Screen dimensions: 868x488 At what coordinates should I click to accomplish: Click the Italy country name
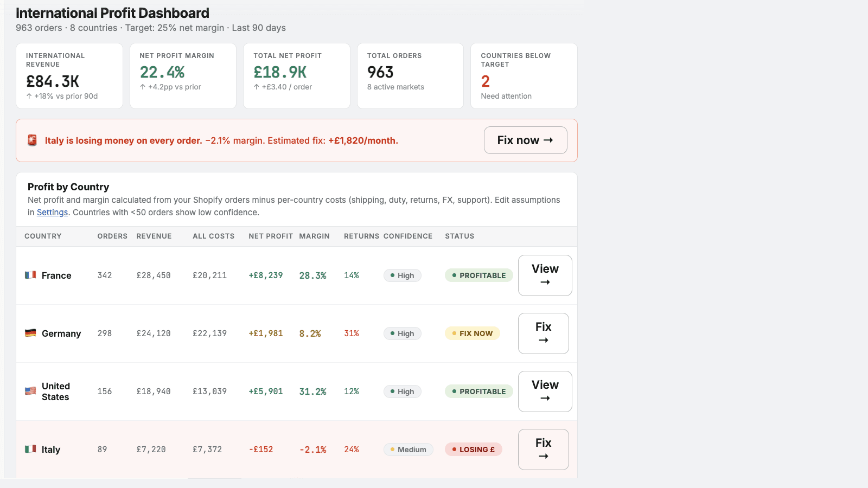51,450
